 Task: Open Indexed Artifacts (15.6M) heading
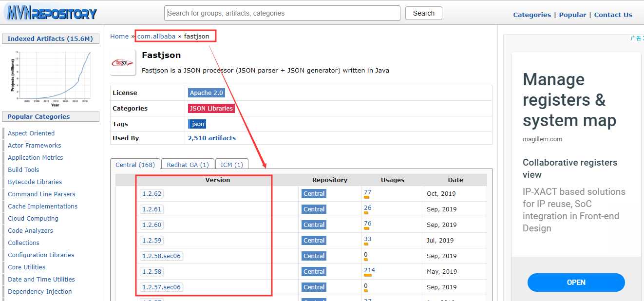[x=50, y=38]
